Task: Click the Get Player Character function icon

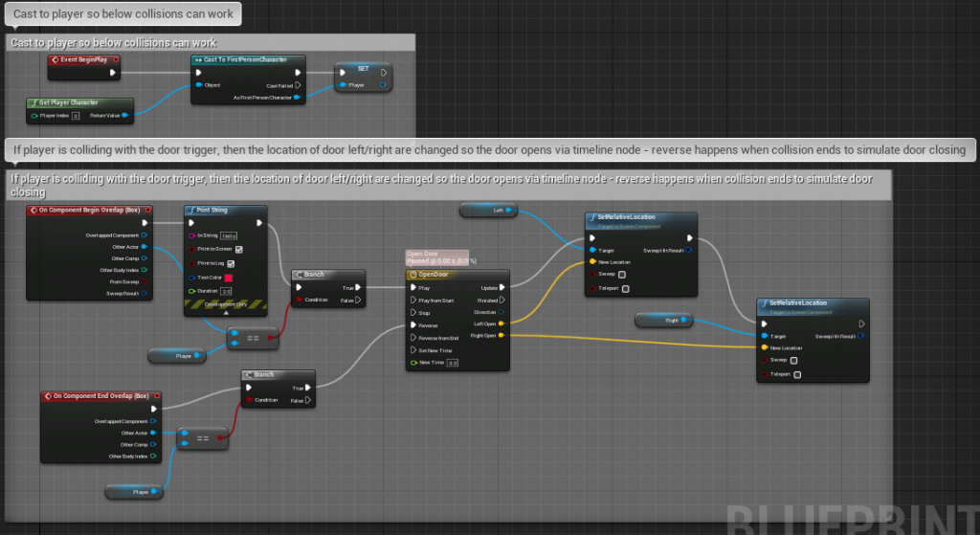Action: tap(34, 102)
